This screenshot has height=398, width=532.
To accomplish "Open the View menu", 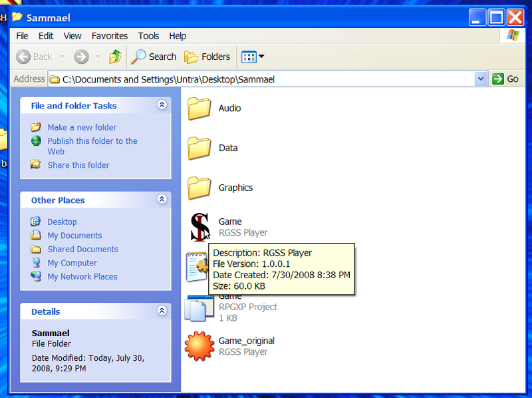I will pyautogui.click(x=72, y=36).
